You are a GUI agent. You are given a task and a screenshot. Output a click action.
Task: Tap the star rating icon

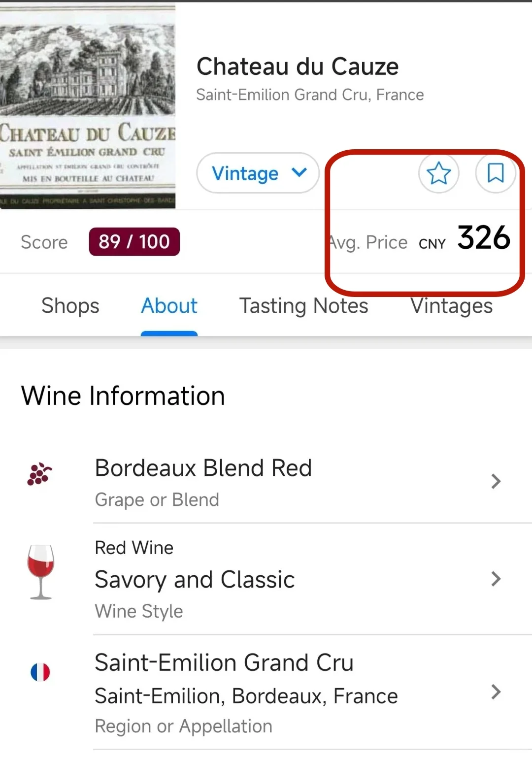(438, 173)
